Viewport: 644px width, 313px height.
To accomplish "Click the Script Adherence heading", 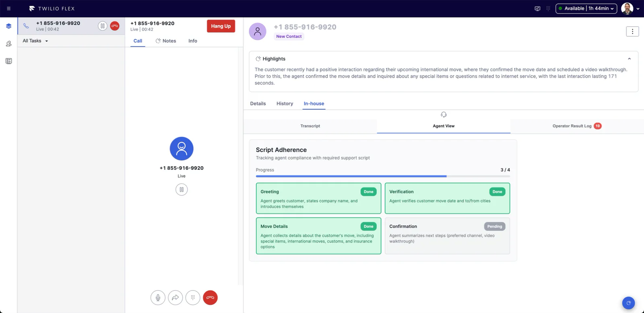I will point(281,150).
